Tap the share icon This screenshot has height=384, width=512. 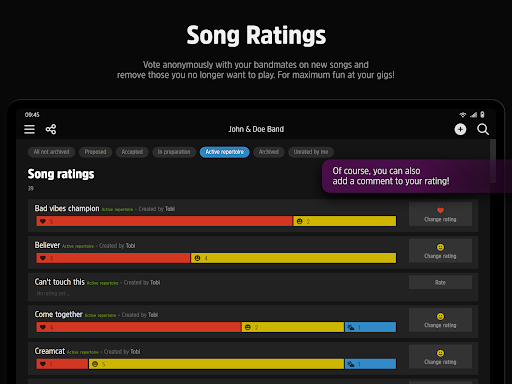pos(51,129)
